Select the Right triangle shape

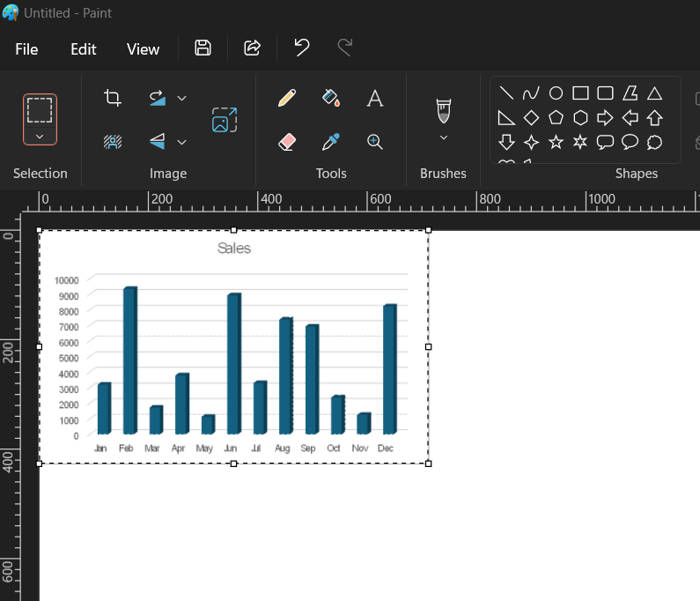506,118
